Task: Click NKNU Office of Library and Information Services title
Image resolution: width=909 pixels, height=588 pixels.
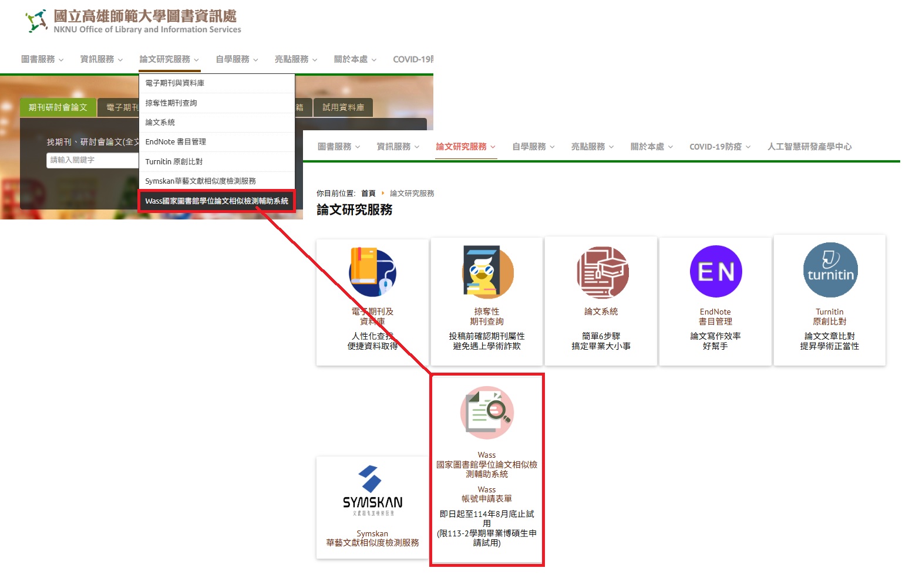Action: click(147, 29)
